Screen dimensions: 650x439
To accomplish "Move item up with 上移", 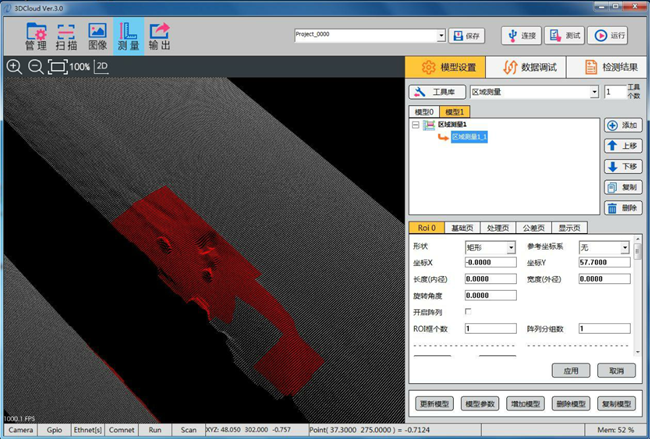I will click(x=623, y=146).
